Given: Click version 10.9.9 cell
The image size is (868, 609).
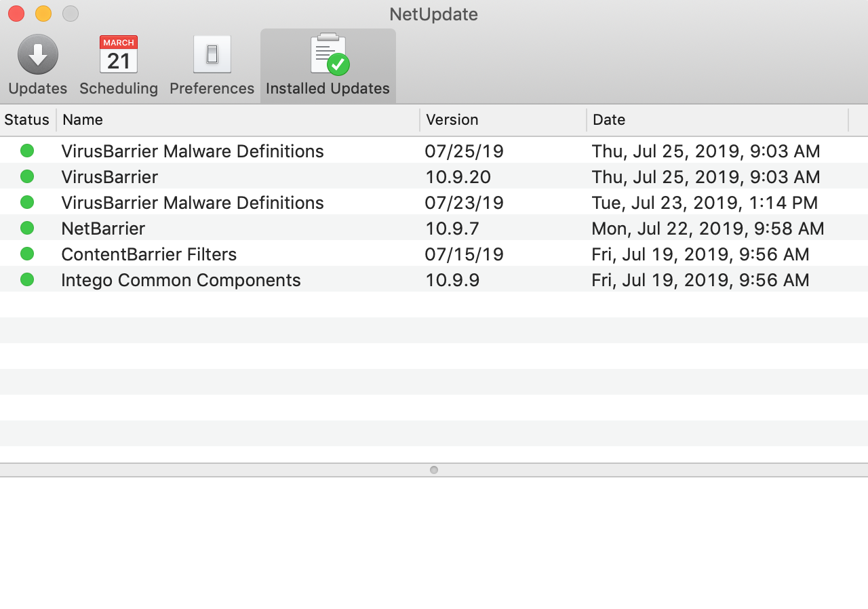Looking at the screenshot, I should tap(452, 280).
